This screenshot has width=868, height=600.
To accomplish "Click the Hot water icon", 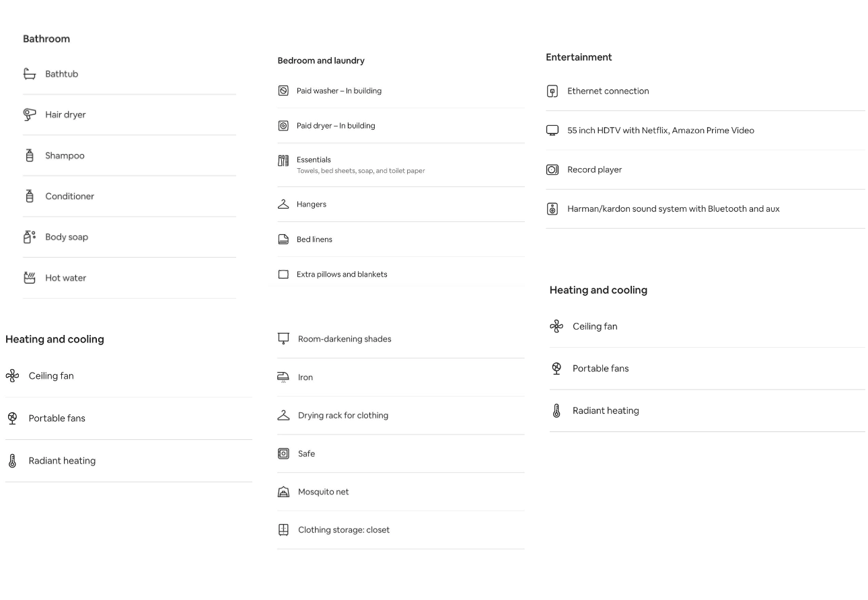I will coord(30,278).
